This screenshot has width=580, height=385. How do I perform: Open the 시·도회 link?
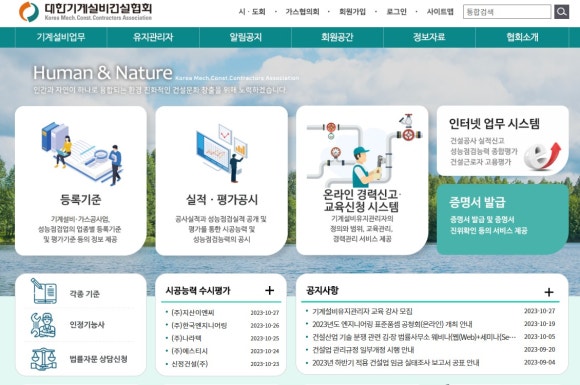(x=252, y=12)
